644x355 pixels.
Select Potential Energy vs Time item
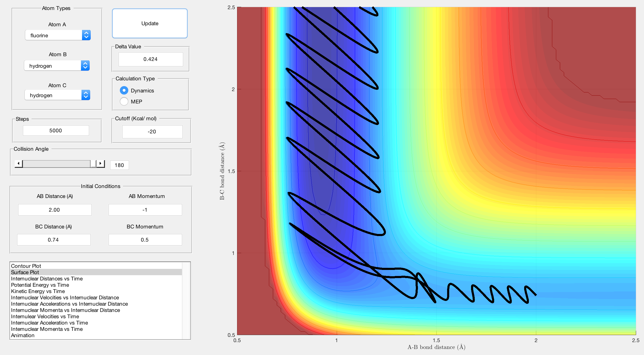coord(40,285)
